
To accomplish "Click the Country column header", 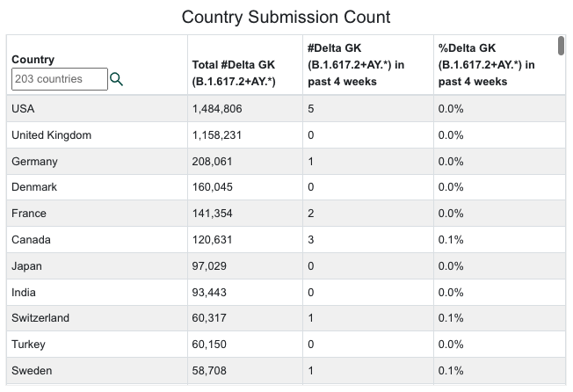I will pos(33,59).
